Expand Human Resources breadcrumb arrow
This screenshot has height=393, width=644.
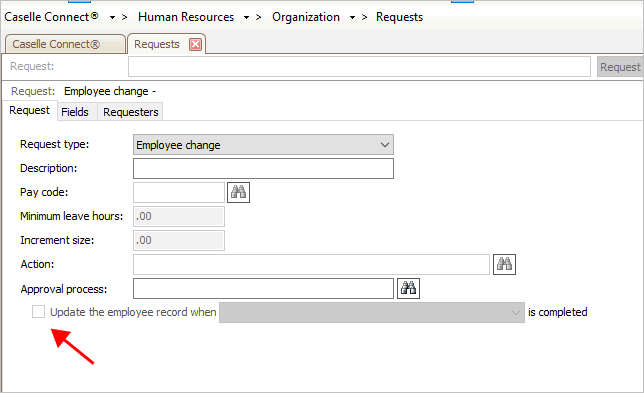point(246,17)
